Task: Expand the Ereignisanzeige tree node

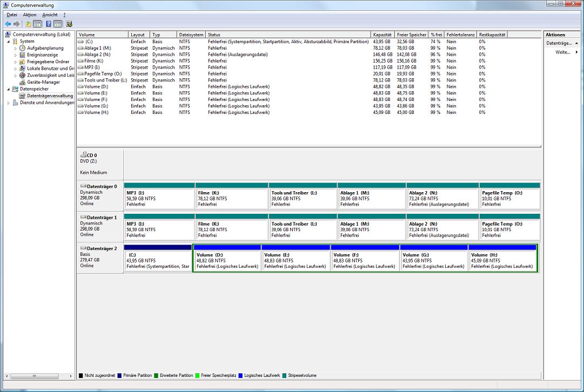Action: pos(16,55)
